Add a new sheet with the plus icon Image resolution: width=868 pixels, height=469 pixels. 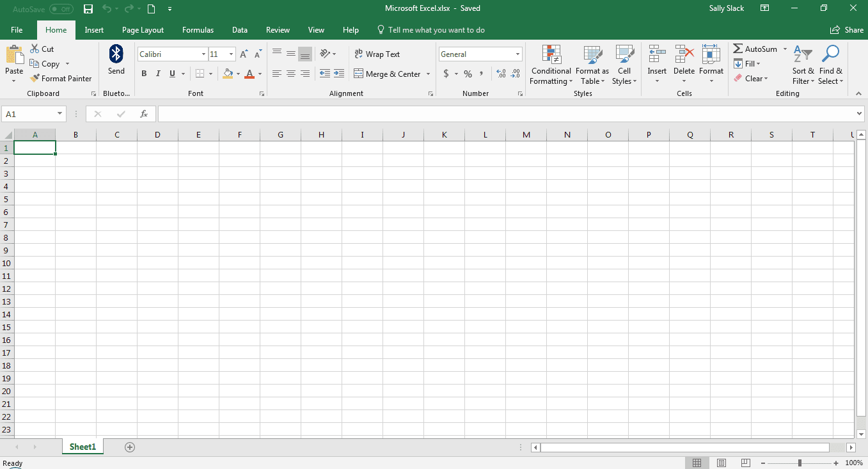click(x=130, y=447)
